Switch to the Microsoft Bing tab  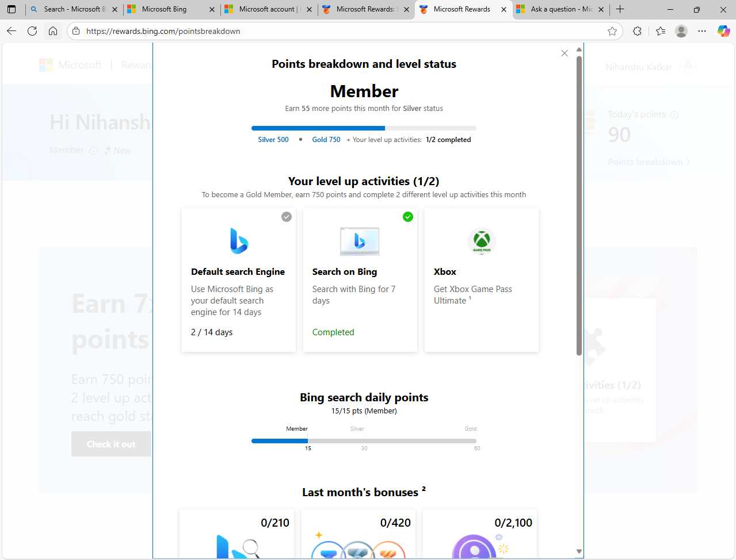(167, 9)
